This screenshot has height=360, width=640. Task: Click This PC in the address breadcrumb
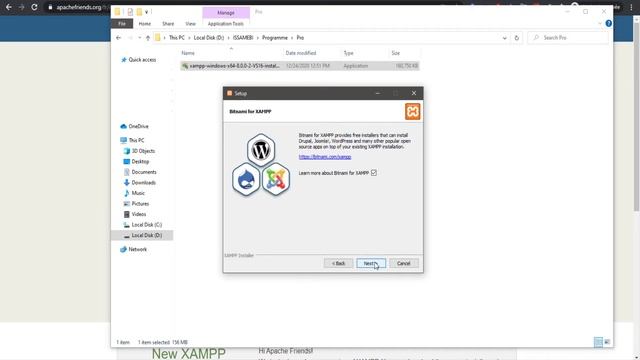(177, 38)
